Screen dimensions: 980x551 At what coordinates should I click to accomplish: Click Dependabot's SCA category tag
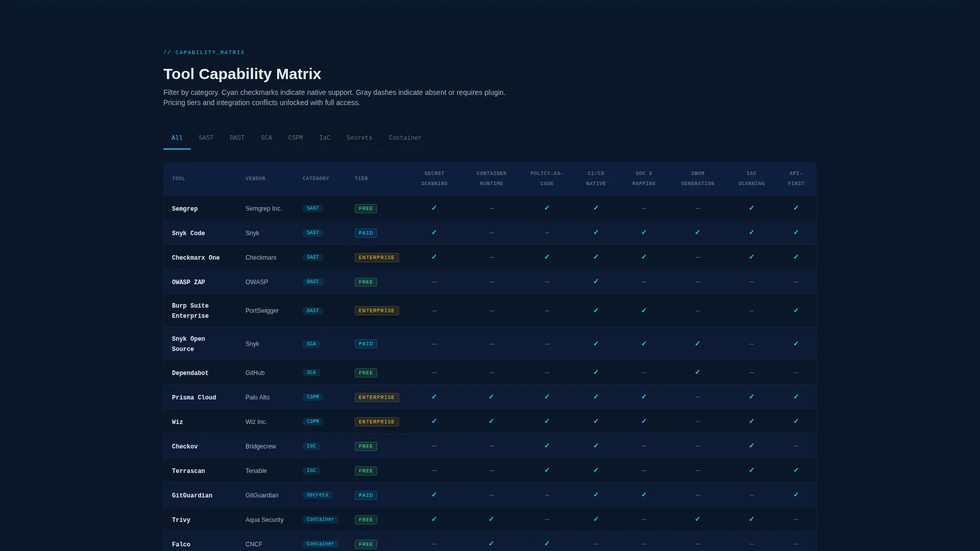coord(311,372)
